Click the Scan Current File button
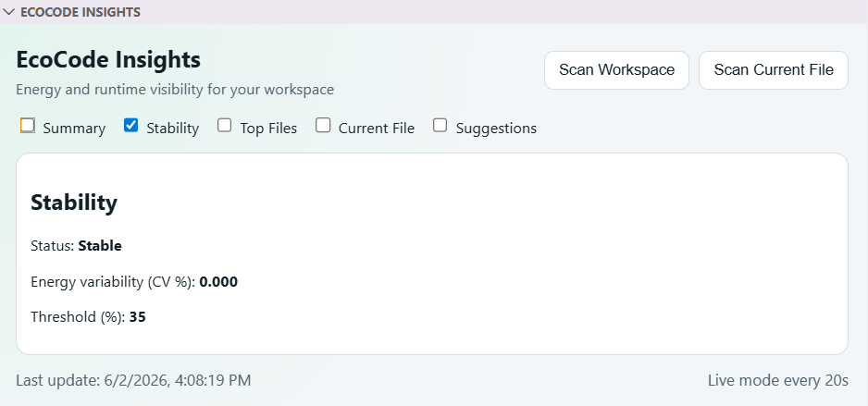Viewport: 868px width, 406px height. [774, 70]
